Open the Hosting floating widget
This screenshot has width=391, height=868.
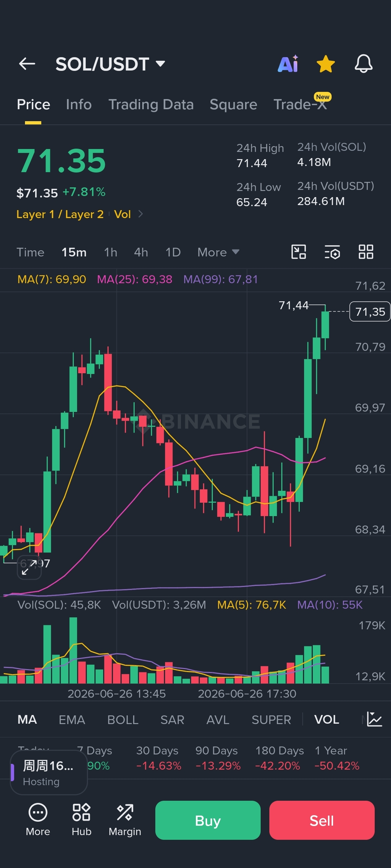[49, 773]
